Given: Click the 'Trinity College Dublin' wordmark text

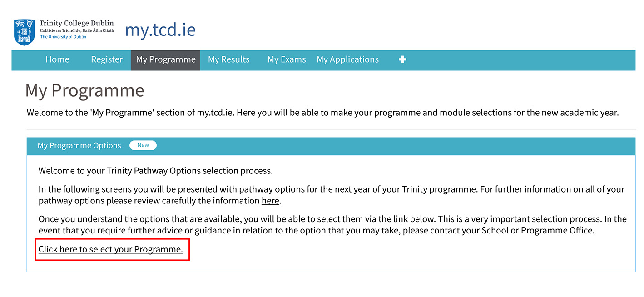Looking at the screenshot, I should point(76,23).
